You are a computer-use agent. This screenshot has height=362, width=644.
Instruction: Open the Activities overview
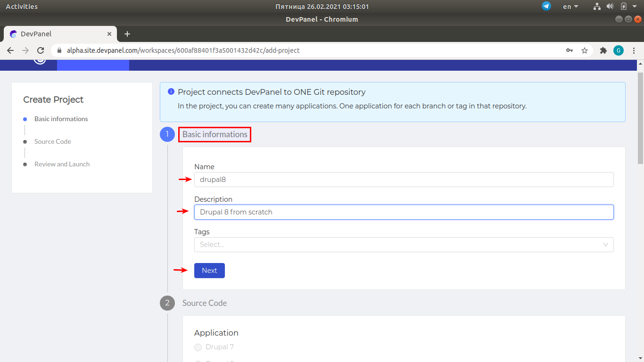pos(22,6)
